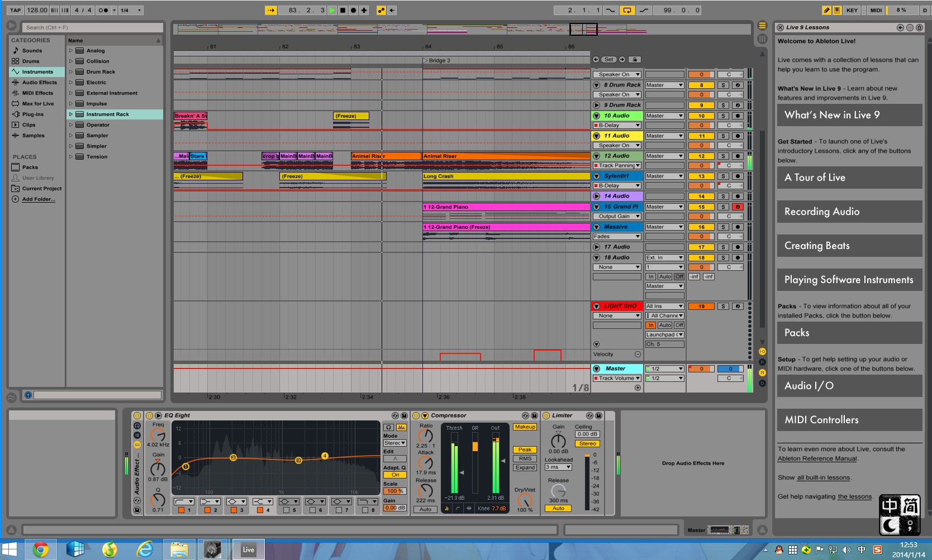The height and width of the screenshot is (560, 932).
Task: Toggle EQ Eight filter band 5 checkbox
Action: point(286,510)
